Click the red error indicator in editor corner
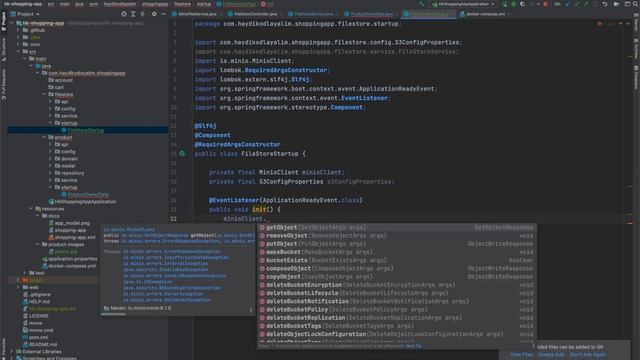640x360 pixels. (600, 24)
